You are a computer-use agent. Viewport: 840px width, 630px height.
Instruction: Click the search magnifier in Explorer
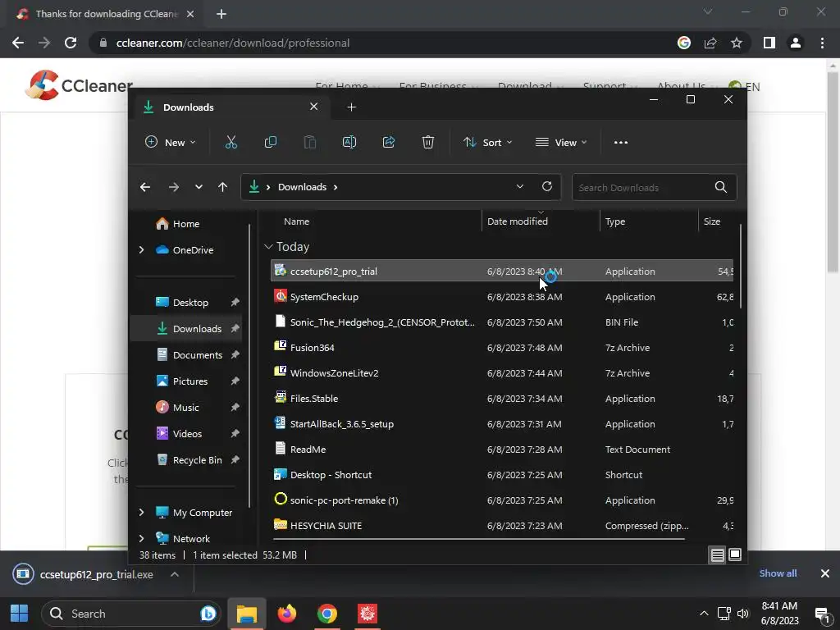[x=721, y=187]
